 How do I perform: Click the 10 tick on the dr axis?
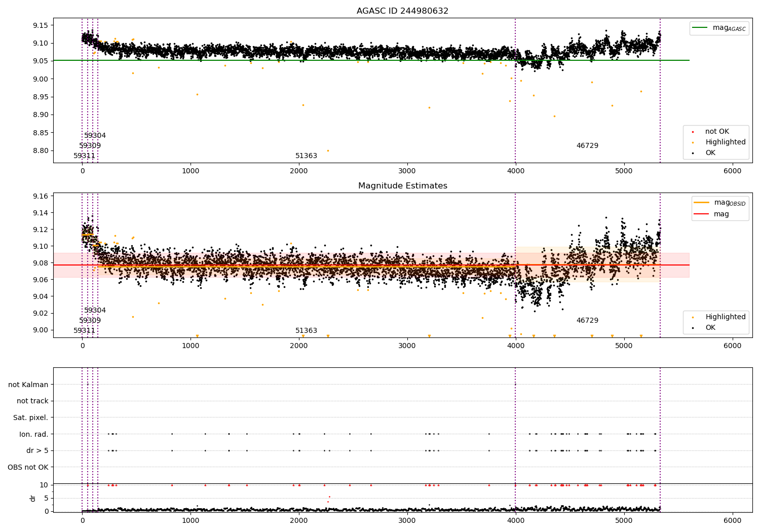[44, 485]
